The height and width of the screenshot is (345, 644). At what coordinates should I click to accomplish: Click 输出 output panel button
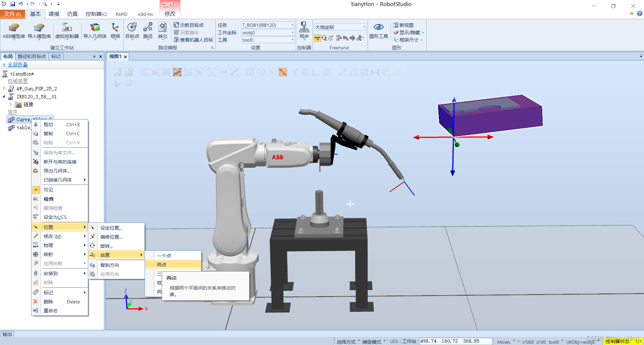(7, 334)
